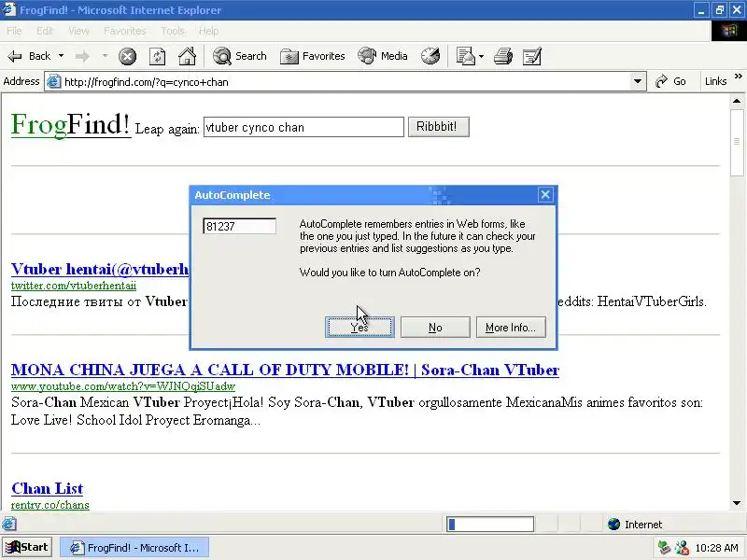747x560 pixels.
Task: Open the Favorites toolbar button
Action: click(313, 56)
